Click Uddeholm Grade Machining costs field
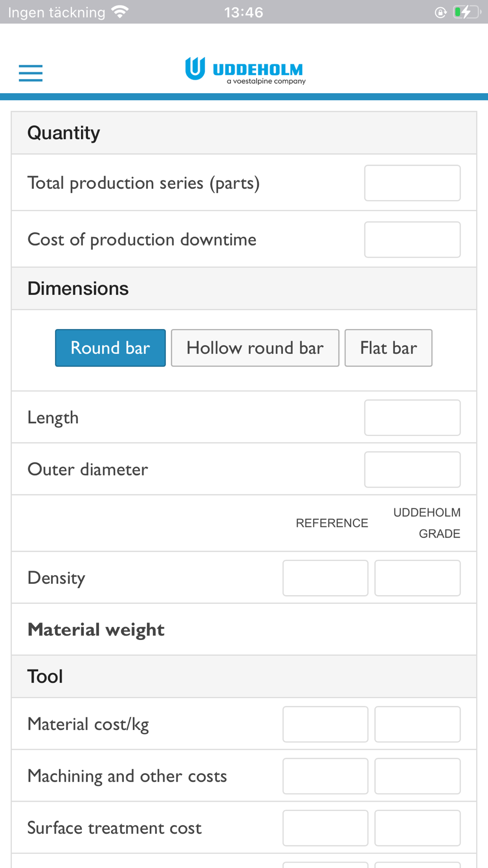This screenshot has height=868, width=488. [417, 776]
